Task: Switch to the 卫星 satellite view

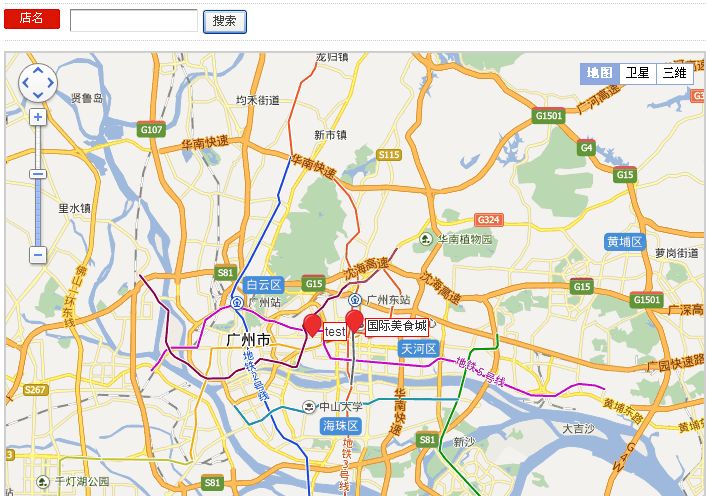Action: coord(638,73)
